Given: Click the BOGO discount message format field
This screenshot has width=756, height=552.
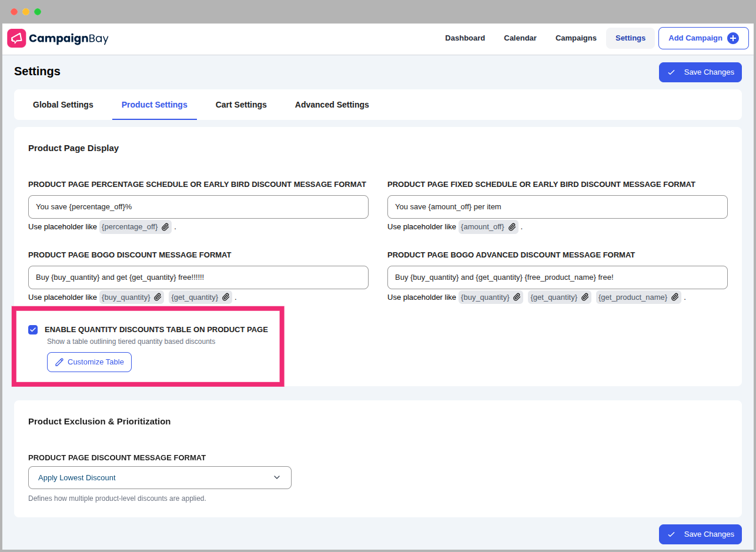Looking at the screenshot, I should (x=198, y=277).
